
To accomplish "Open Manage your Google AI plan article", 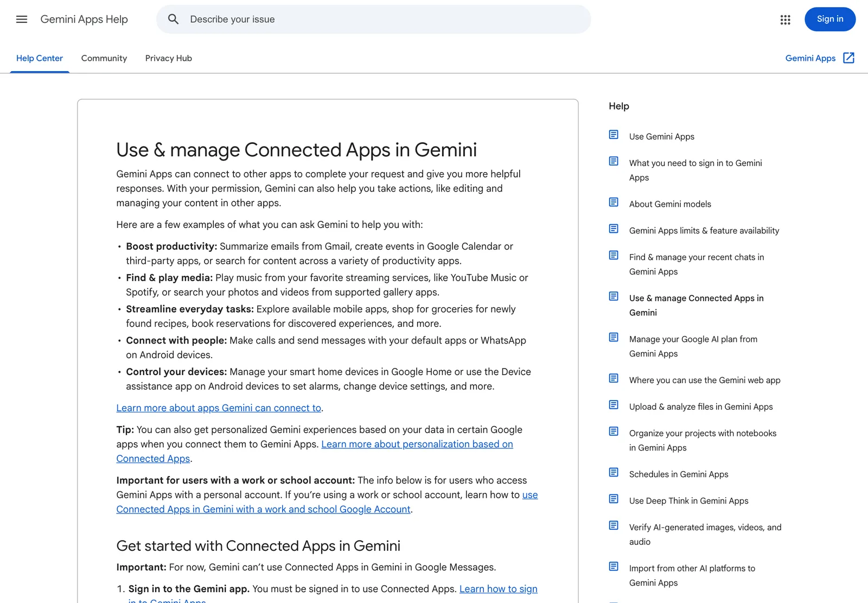I will 693,346.
